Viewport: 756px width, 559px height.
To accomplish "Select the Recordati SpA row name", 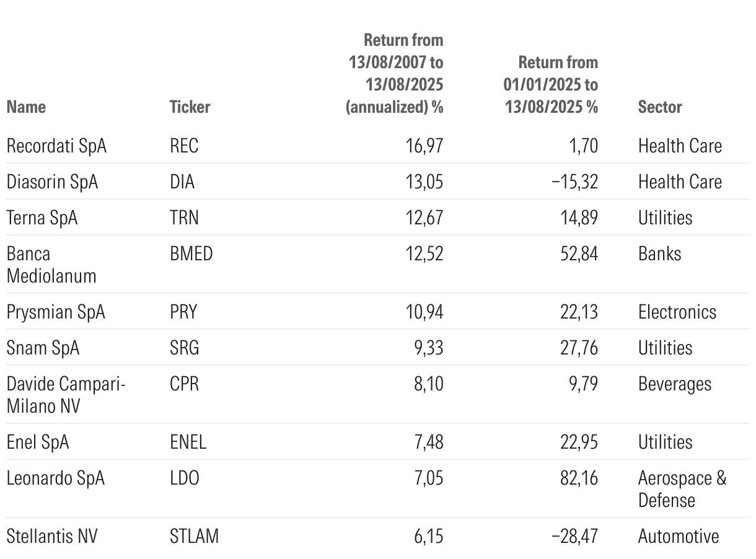I will 56,146.
